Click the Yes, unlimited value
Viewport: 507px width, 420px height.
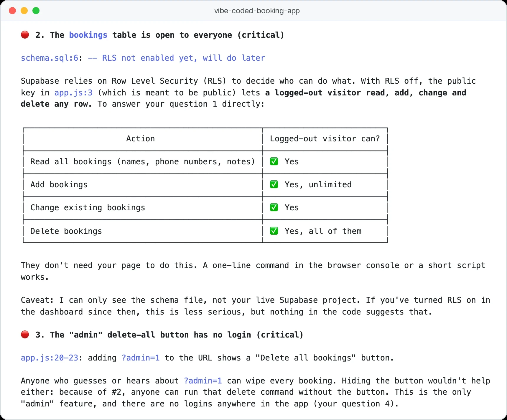tap(318, 185)
